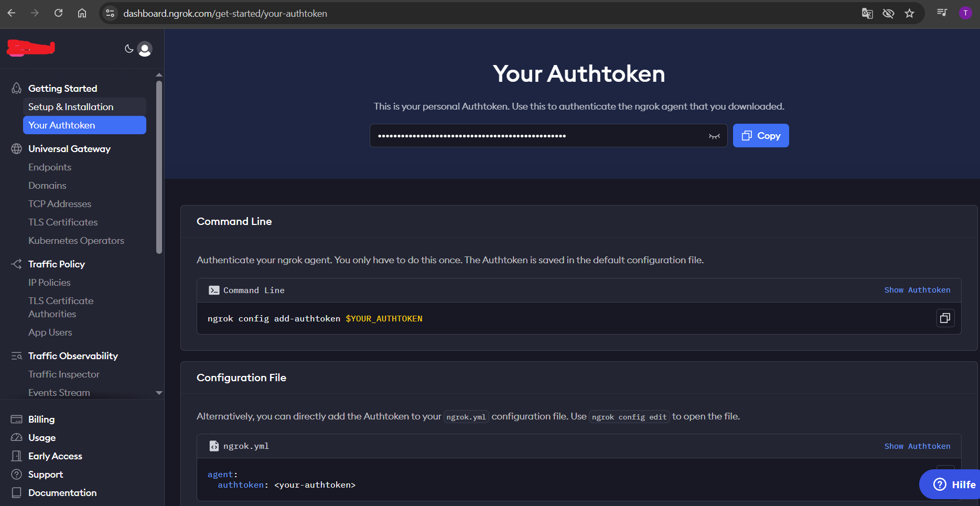Click the Universal Gateway globe icon
This screenshot has width=980, height=506.
tap(17, 148)
